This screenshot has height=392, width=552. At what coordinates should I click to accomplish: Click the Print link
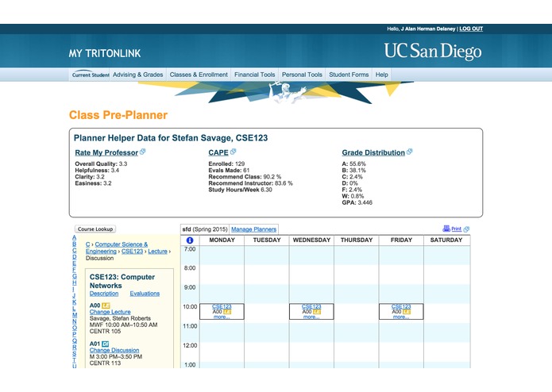(456, 229)
